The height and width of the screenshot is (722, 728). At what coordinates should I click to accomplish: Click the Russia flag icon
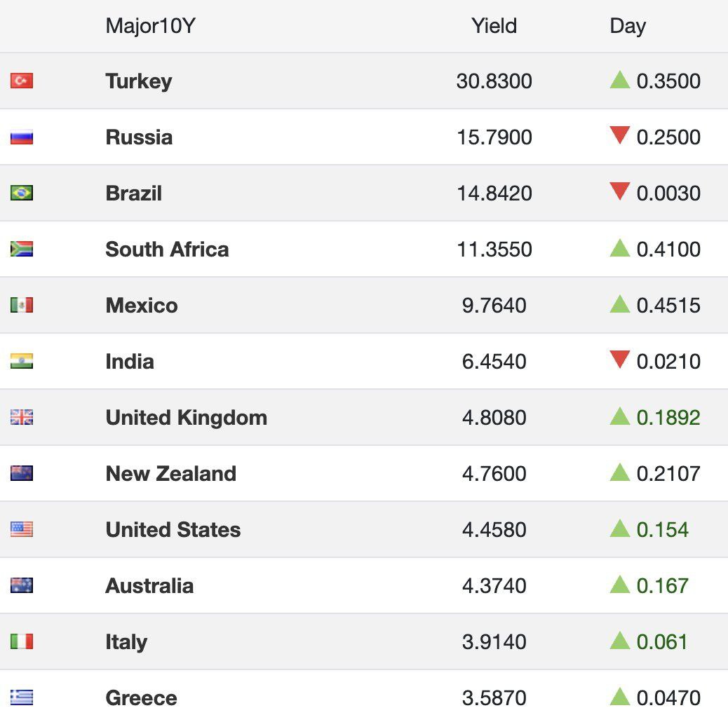22,137
